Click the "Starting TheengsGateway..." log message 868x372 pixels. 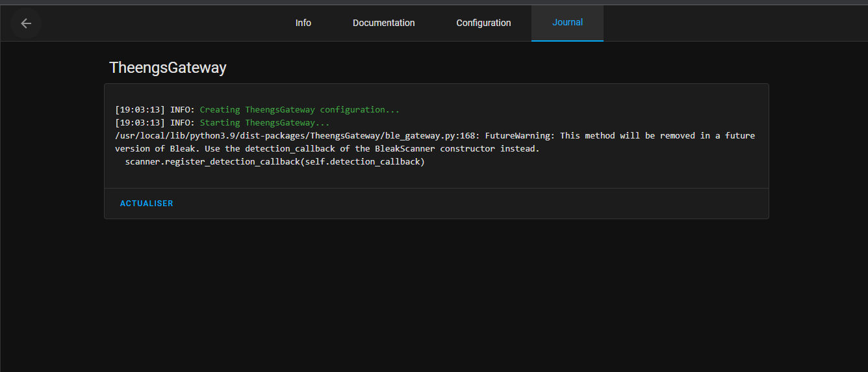[264, 123]
